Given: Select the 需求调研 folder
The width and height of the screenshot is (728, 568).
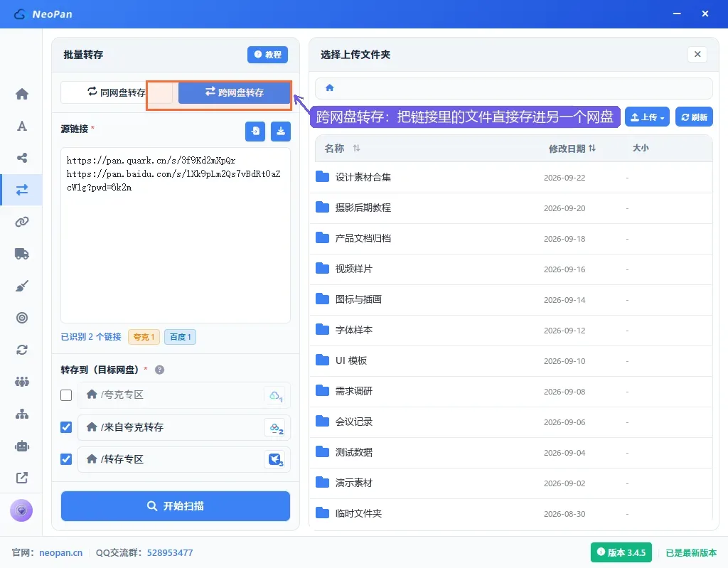Looking at the screenshot, I should click(x=510, y=392).
